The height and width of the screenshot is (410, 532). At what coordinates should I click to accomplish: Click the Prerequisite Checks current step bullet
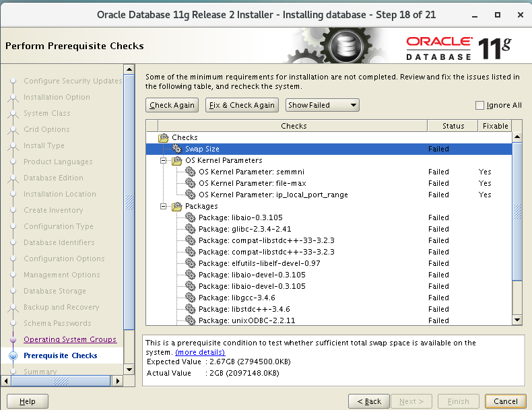point(13,355)
